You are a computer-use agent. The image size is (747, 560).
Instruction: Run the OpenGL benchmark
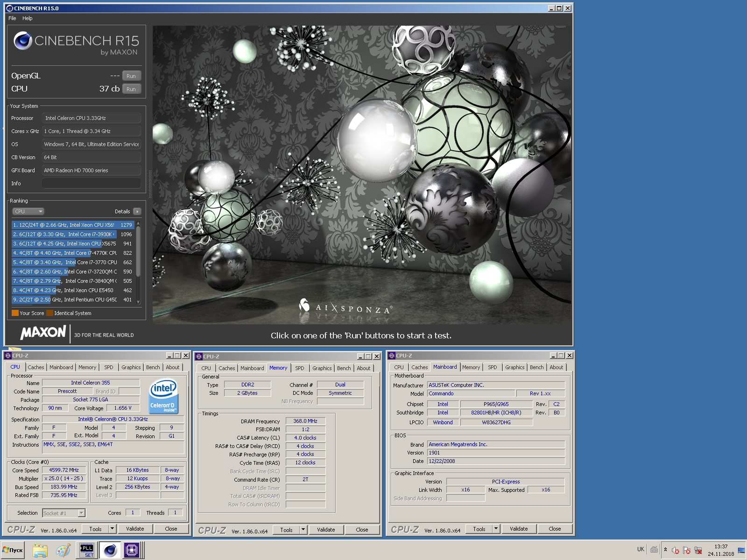pos(131,76)
